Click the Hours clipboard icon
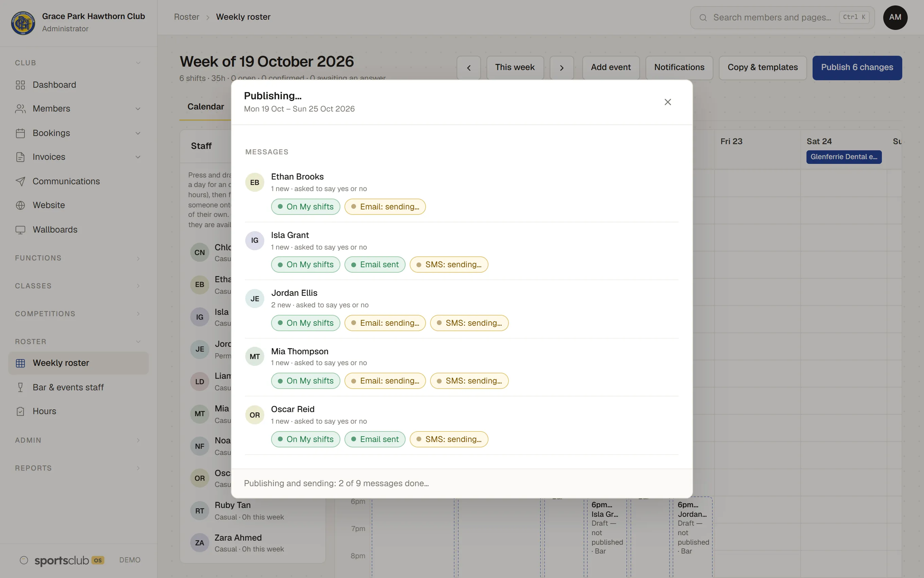The height and width of the screenshot is (578, 924). pos(20,411)
